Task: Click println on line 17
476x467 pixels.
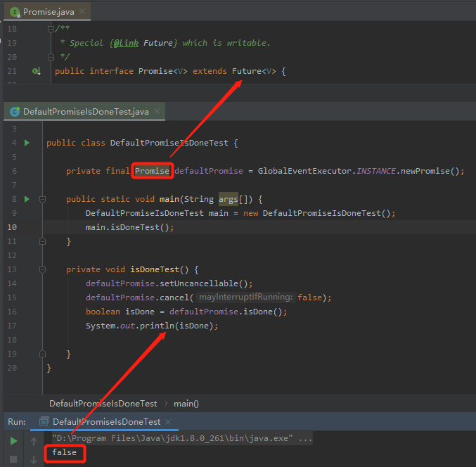Action: 157,326
